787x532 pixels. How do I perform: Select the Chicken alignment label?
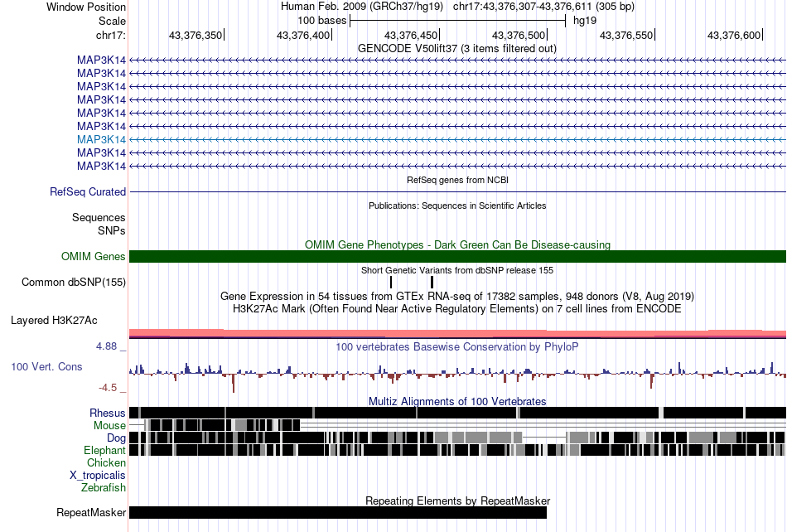pyautogui.click(x=106, y=462)
